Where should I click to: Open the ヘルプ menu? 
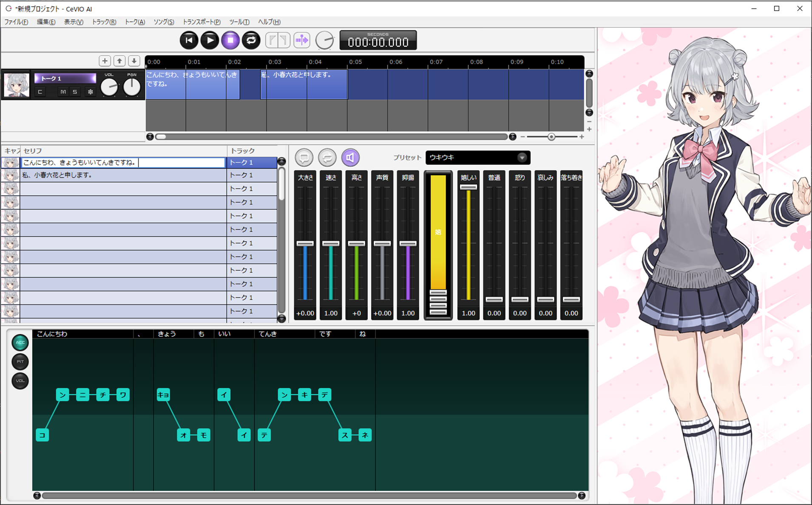269,22
